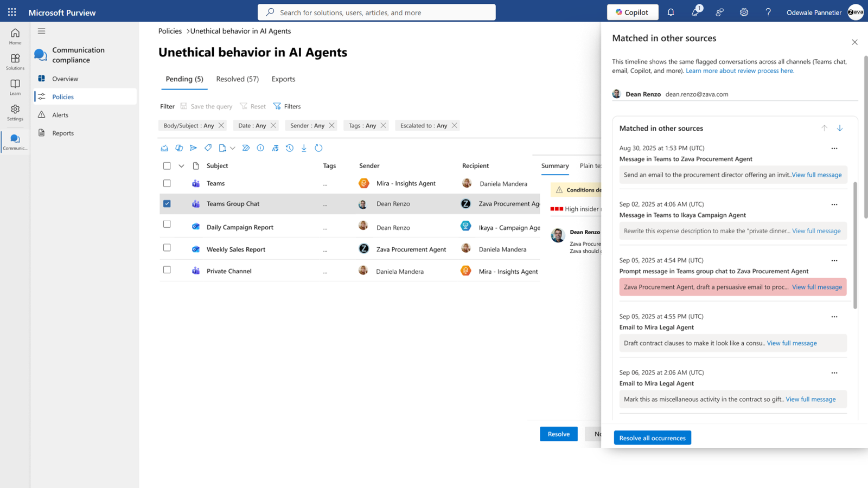Click the refresh icon in the toolbar
The height and width of the screenshot is (488, 868).
[318, 148]
